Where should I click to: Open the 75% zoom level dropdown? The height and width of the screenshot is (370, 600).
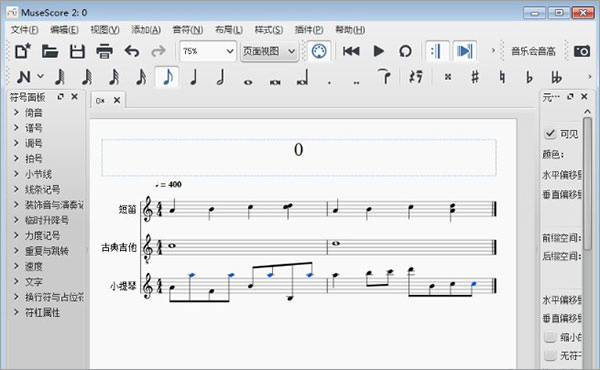[208, 51]
